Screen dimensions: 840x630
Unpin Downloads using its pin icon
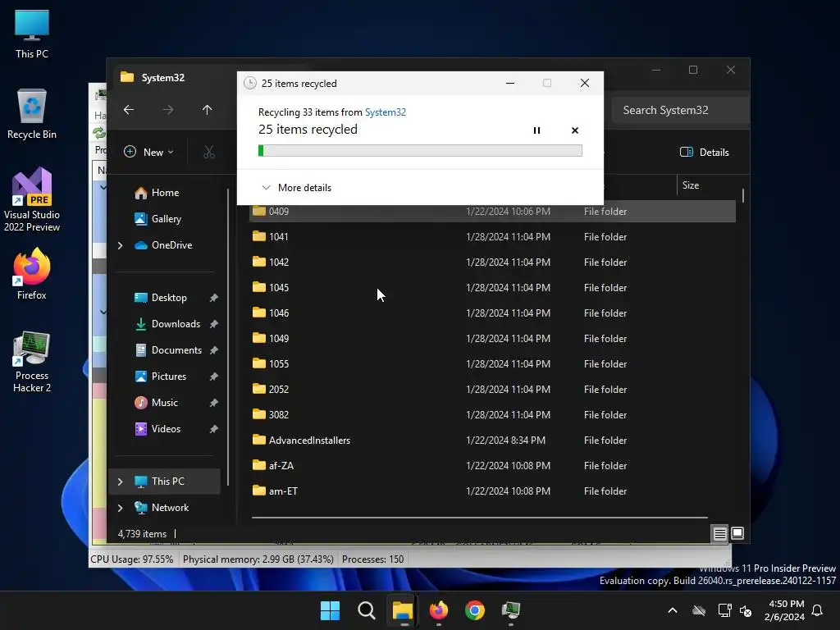(x=214, y=324)
